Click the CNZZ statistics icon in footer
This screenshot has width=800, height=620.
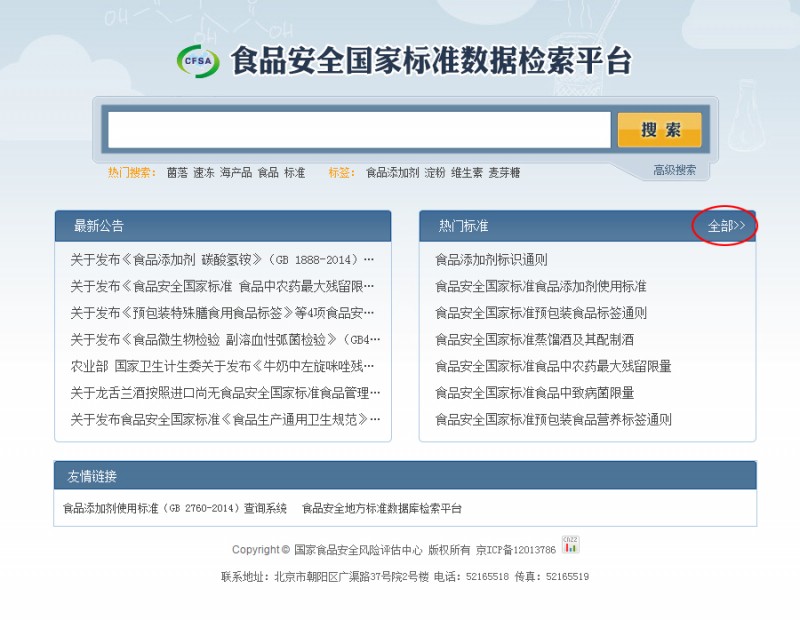[x=570, y=544]
